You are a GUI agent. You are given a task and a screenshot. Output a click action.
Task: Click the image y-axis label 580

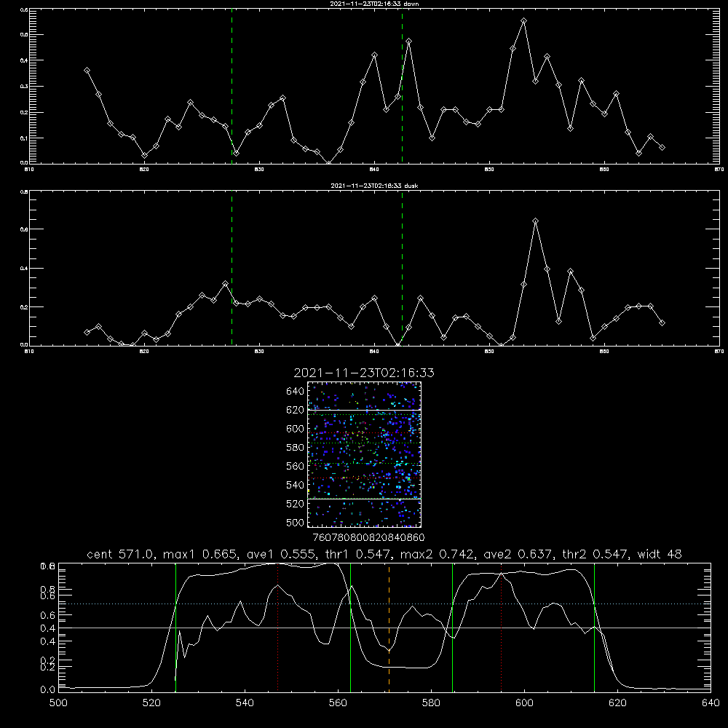coord(296,448)
